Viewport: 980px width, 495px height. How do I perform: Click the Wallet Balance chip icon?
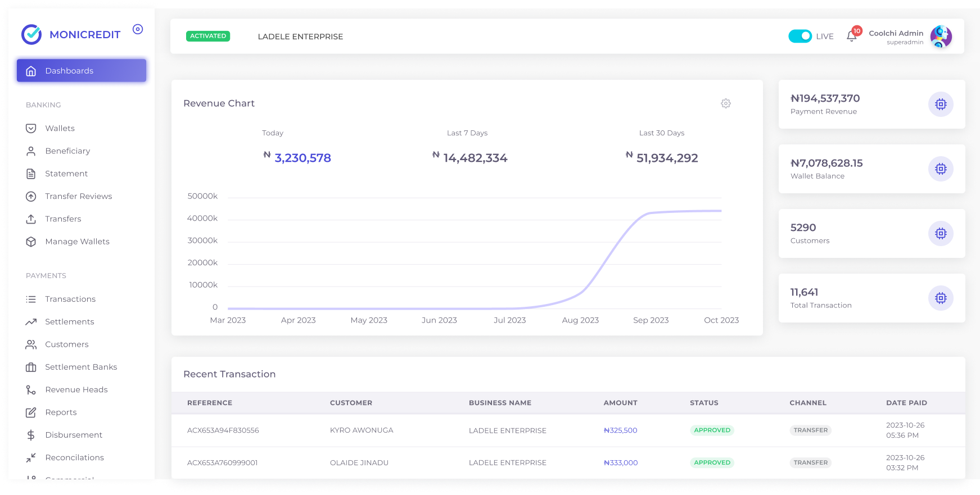point(941,169)
